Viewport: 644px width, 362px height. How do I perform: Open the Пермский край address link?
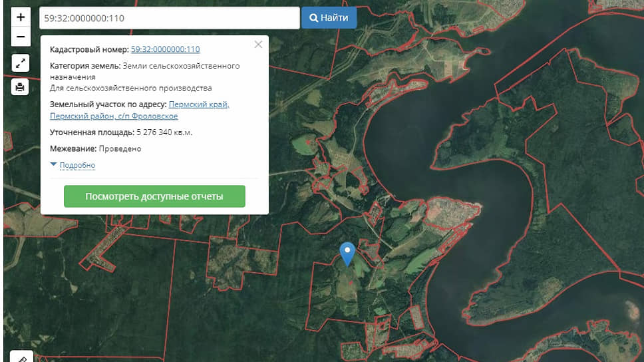199,104
